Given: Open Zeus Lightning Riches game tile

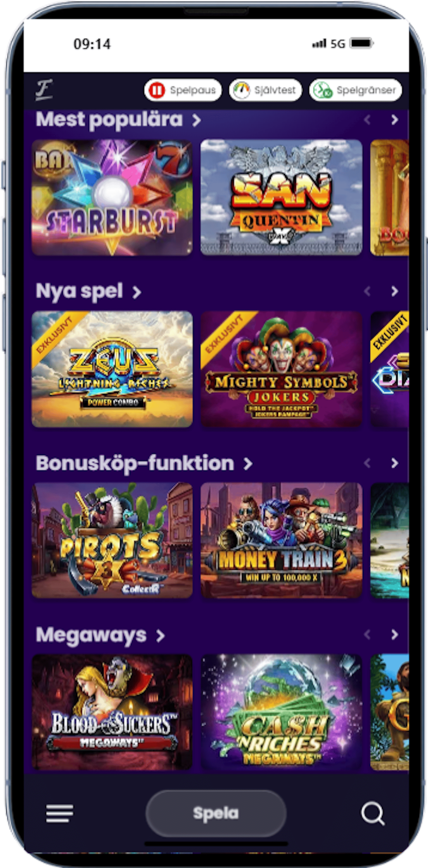Looking at the screenshot, I should tap(112, 369).
